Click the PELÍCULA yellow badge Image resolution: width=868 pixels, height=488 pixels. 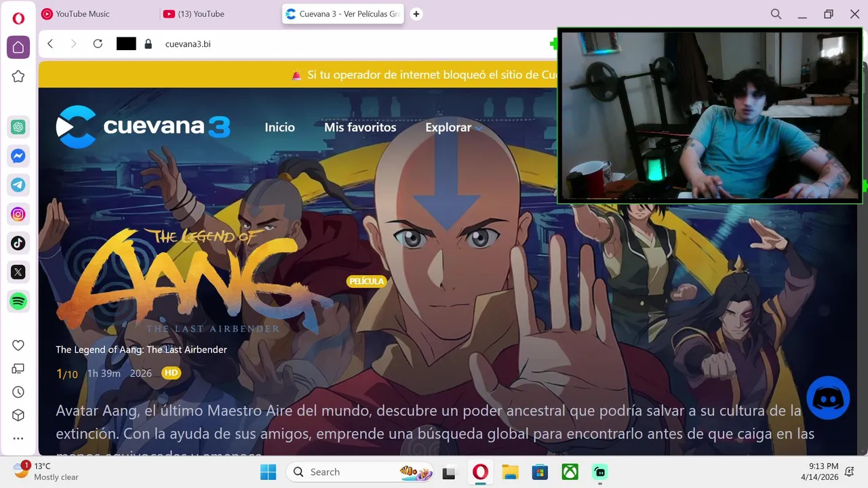[x=366, y=281]
